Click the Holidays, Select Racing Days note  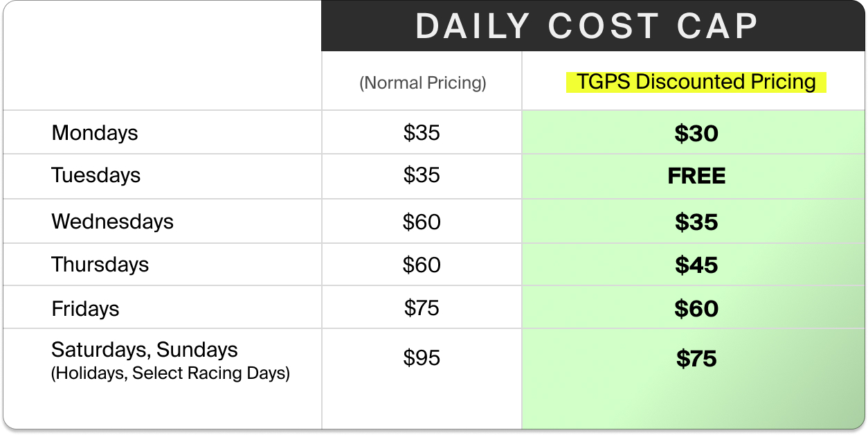pyautogui.click(x=170, y=373)
